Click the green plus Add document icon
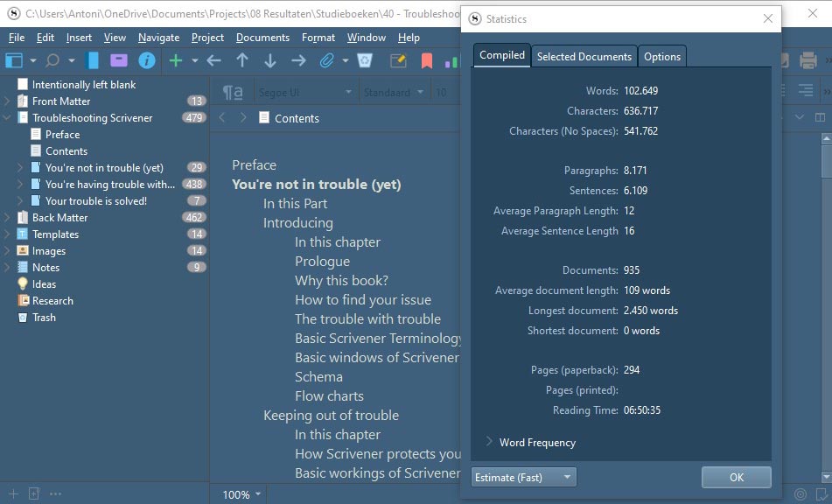This screenshot has height=504, width=832. [x=176, y=60]
